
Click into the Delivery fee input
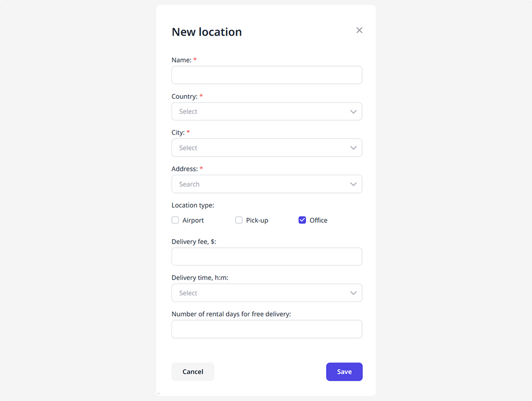tap(267, 257)
